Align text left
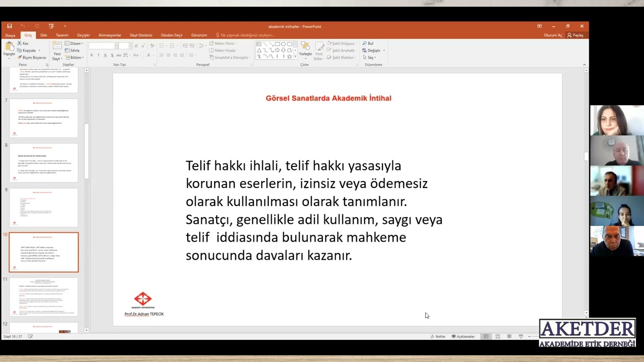This screenshot has width=644, height=362. point(161,55)
